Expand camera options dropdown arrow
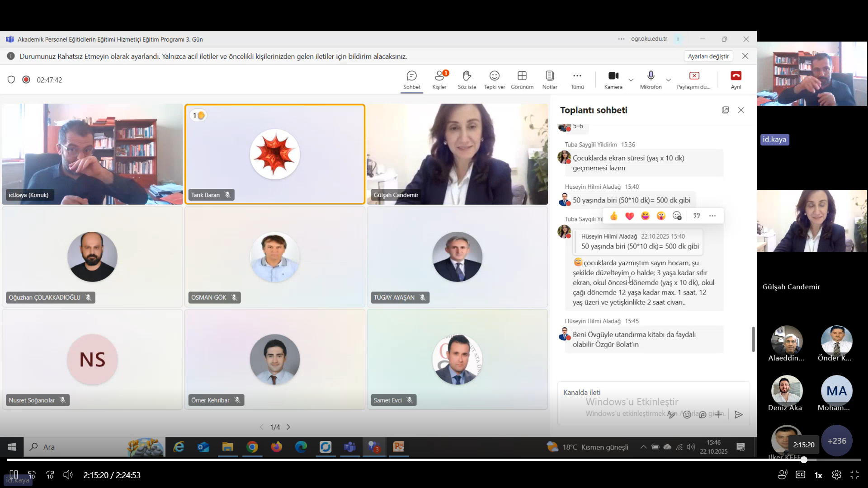868x488 pixels. (x=631, y=80)
